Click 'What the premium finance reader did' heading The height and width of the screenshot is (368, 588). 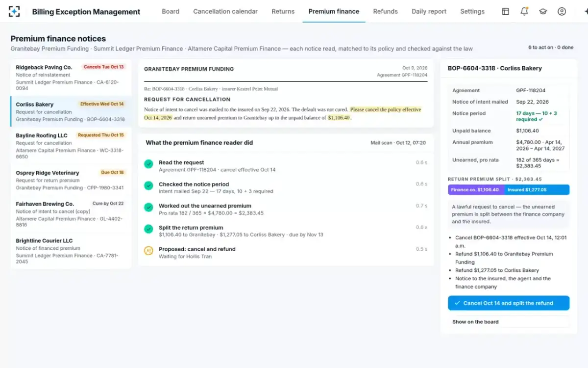199,143
